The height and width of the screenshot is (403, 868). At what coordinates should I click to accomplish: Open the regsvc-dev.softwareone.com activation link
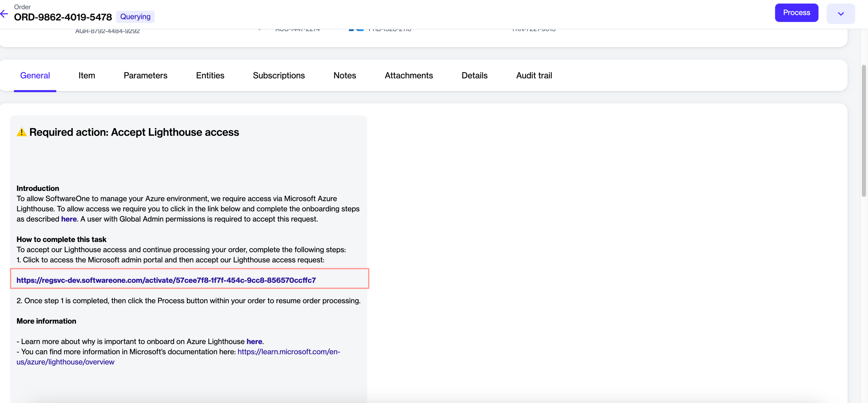[166, 280]
